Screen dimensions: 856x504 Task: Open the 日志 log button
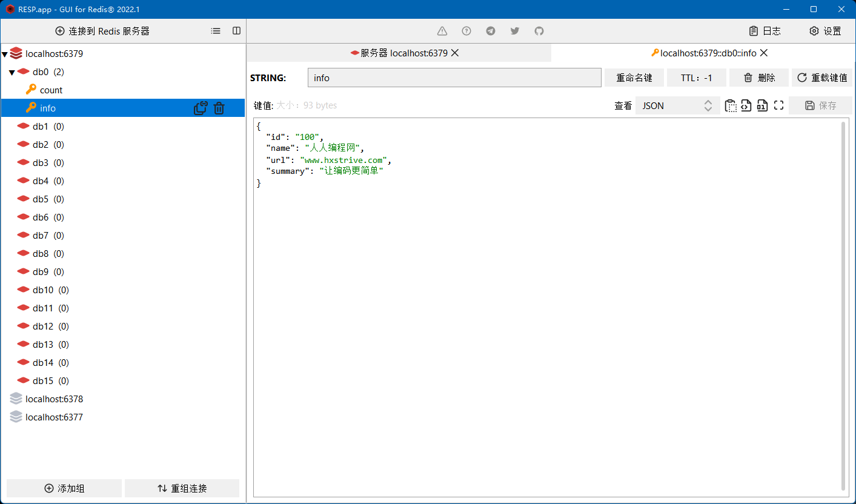(x=765, y=31)
